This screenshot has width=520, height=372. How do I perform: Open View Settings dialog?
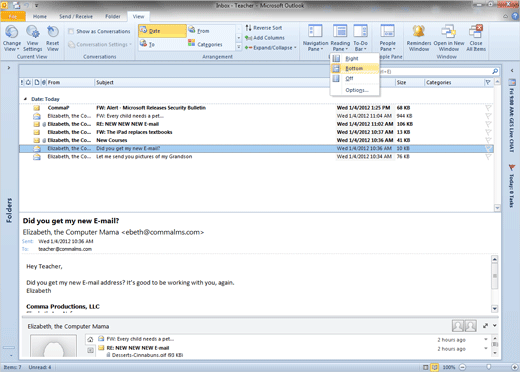point(32,39)
